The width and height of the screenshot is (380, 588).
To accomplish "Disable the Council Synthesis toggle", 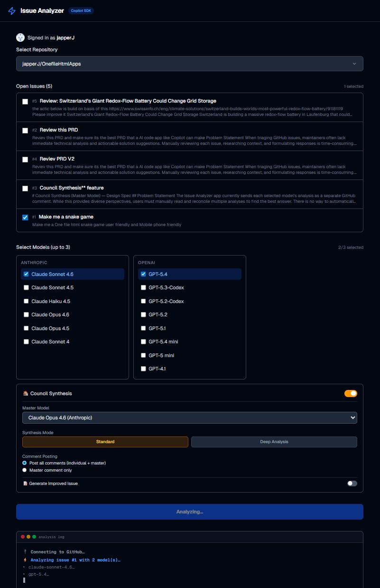I will point(351,393).
